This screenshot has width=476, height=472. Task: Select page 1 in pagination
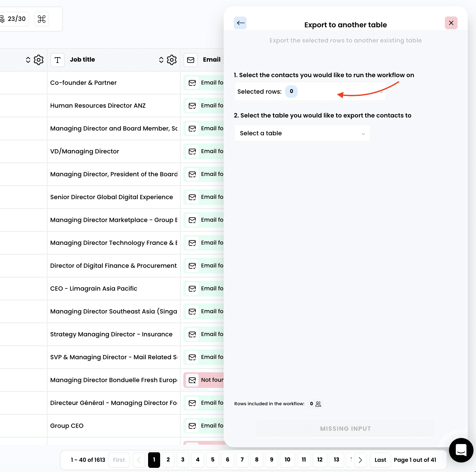tap(154, 460)
